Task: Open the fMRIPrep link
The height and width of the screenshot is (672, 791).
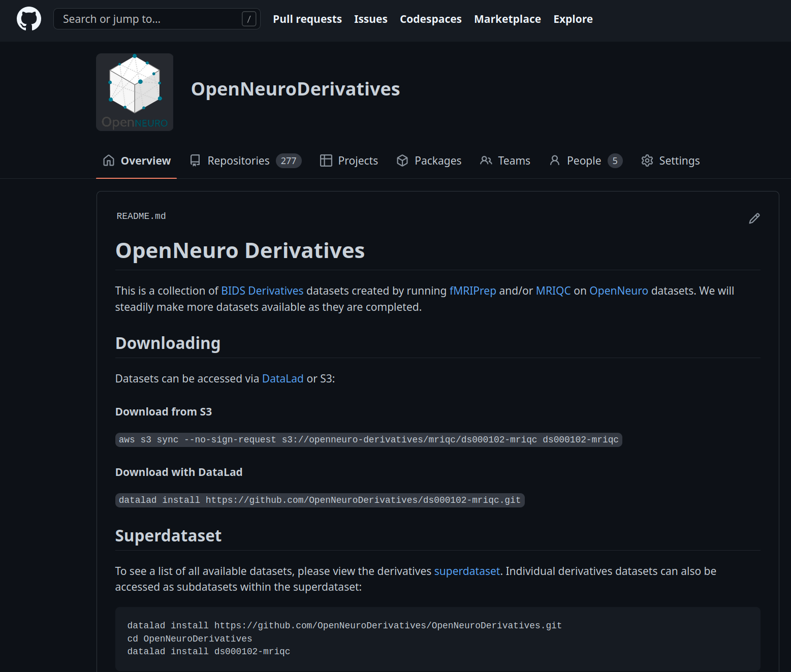Action: (472, 291)
